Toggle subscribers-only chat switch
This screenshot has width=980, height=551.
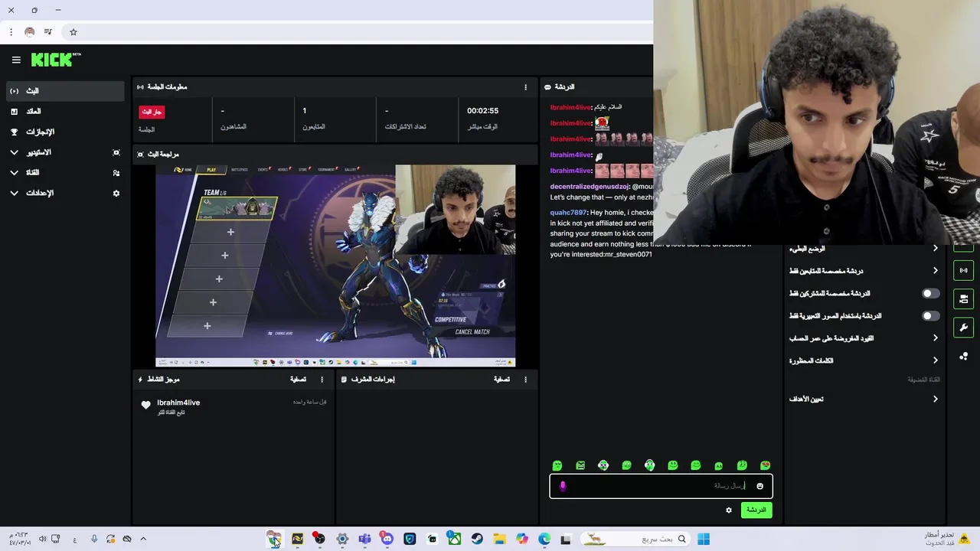pyautogui.click(x=930, y=293)
